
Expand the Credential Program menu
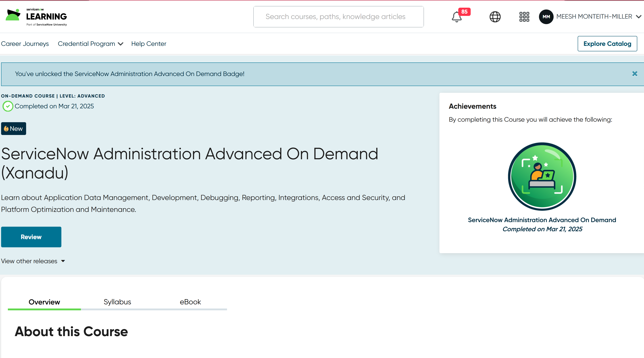click(x=90, y=44)
